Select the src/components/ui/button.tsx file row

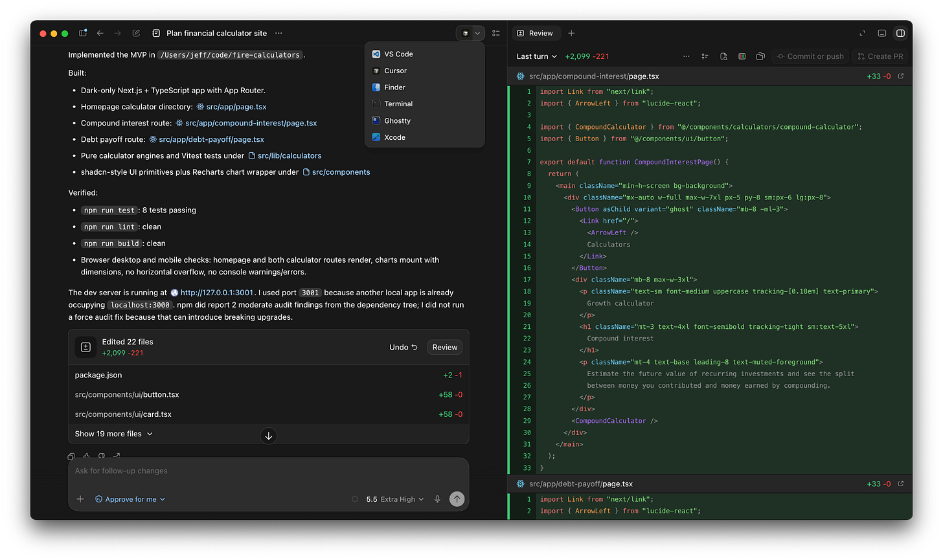coord(268,395)
